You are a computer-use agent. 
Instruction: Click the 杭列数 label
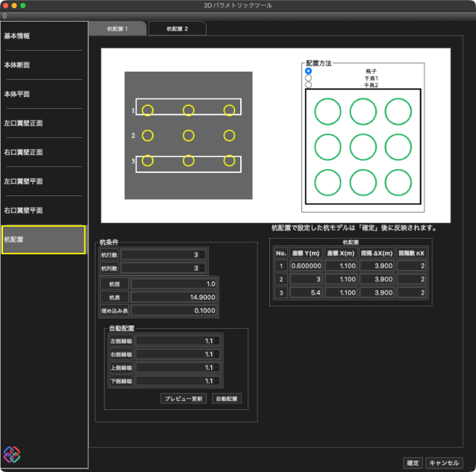pyautogui.click(x=109, y=268)
